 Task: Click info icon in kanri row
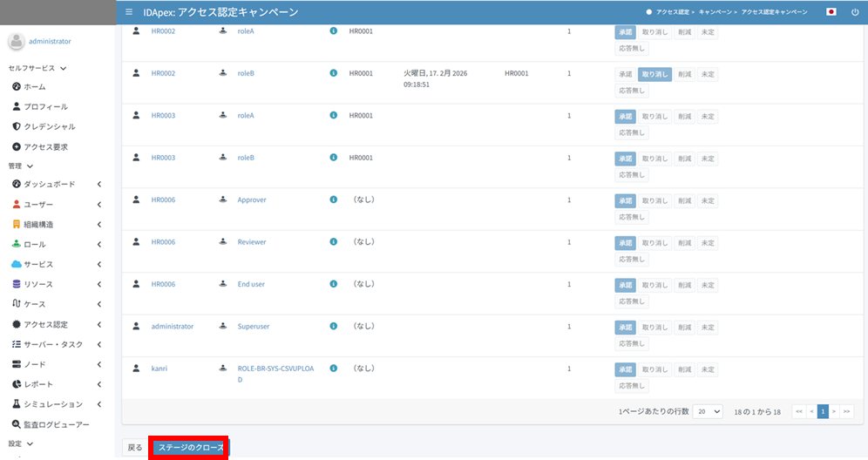[333, 369]
